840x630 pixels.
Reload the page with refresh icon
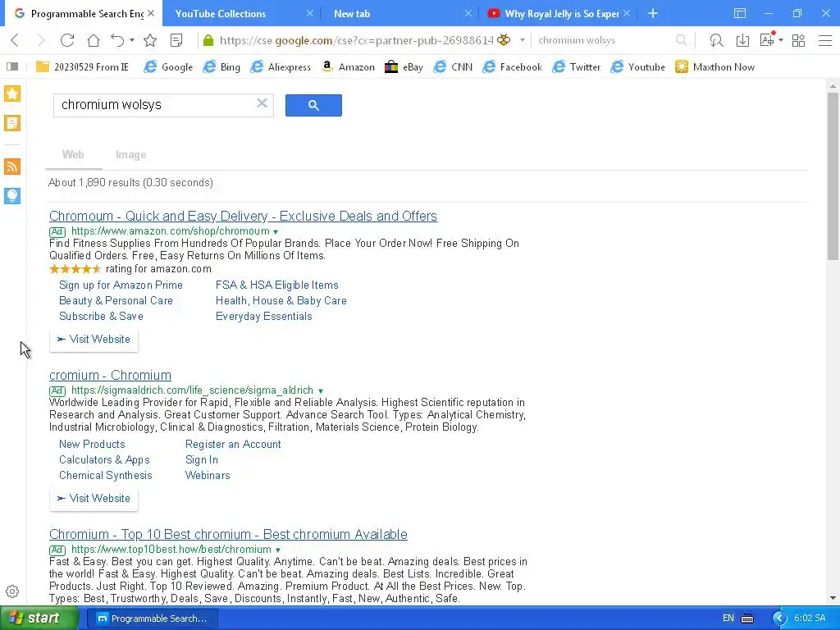coord(67,40)
